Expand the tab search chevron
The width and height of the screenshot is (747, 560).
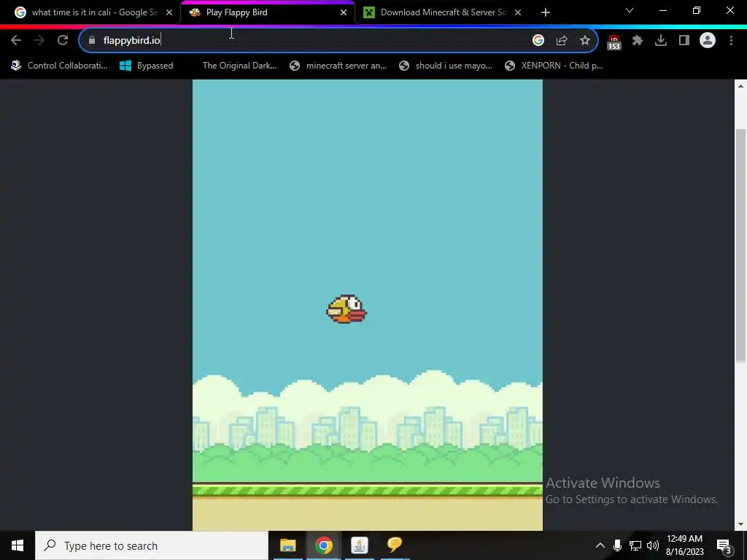pos(630,10)
